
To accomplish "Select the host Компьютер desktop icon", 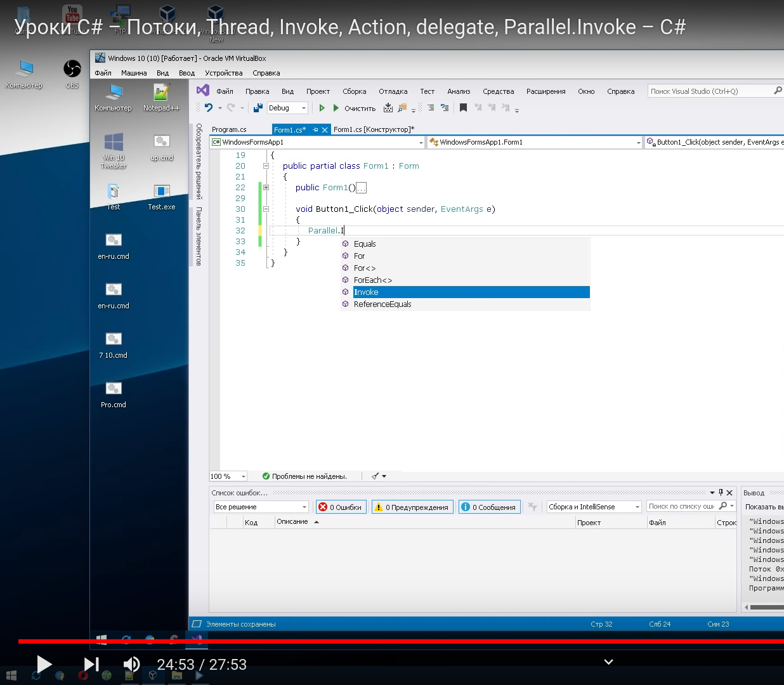I will click(x=24, y=73).
